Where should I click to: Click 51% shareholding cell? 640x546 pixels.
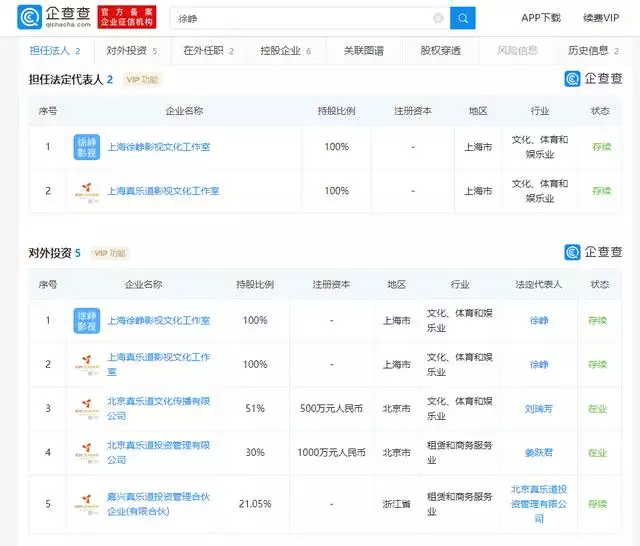(x=255, y=408)
